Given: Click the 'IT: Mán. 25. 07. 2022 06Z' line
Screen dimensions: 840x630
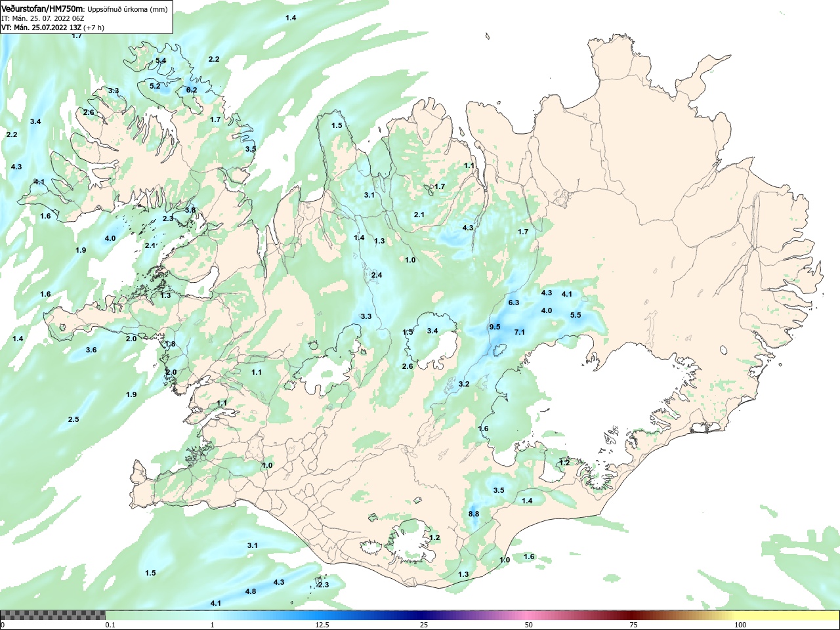Looking at the screenshot, I should [43, 18].
